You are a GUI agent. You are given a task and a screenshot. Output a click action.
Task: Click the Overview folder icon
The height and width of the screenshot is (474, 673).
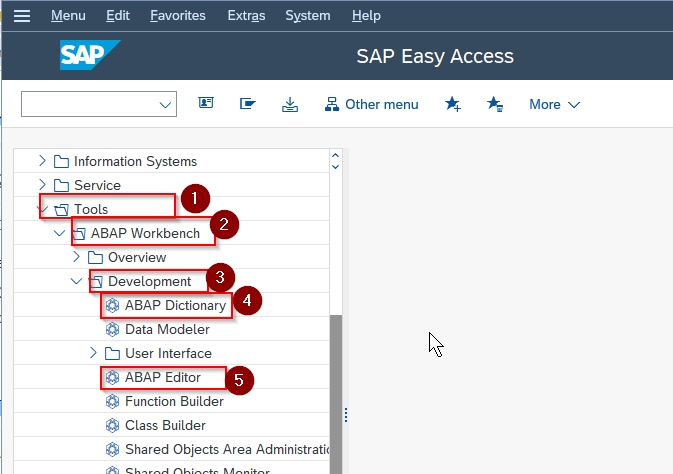coord(95,258)
